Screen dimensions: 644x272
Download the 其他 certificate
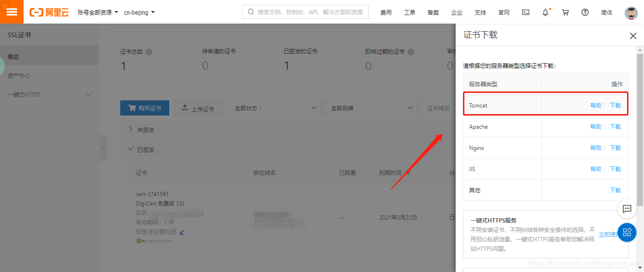(615, 190)
